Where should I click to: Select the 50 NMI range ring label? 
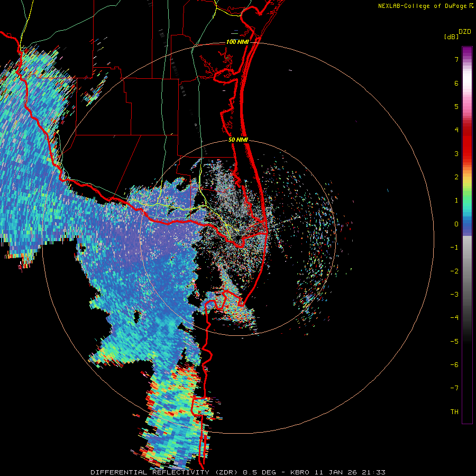[x=238, y=140]
